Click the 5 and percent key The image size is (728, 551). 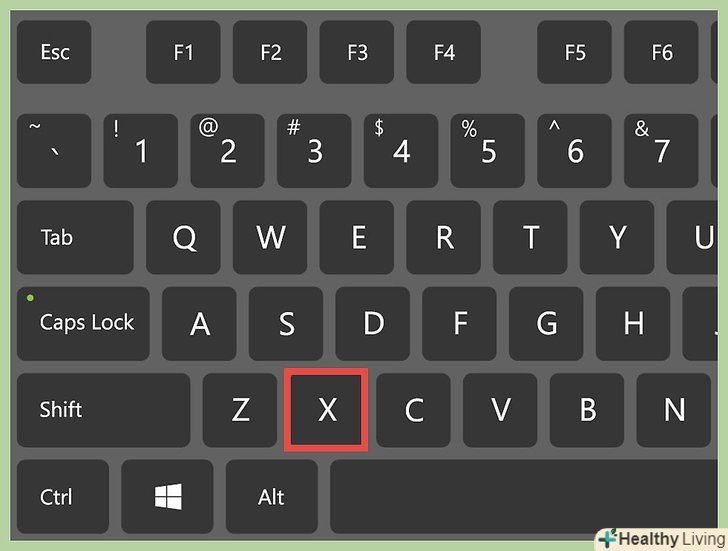(x=488, y=151)
